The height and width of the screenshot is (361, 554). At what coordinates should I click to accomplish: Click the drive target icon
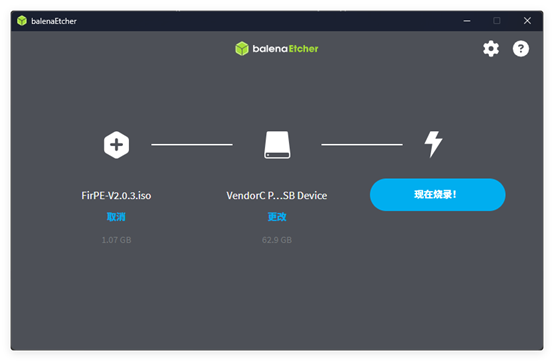pyautogui.click(x=277, y=145)
